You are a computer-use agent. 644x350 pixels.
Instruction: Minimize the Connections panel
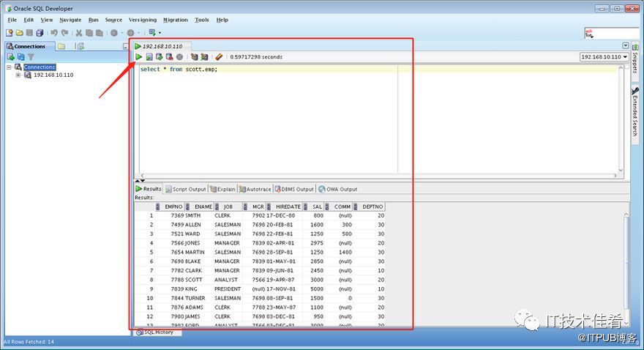tap(125, 46)
